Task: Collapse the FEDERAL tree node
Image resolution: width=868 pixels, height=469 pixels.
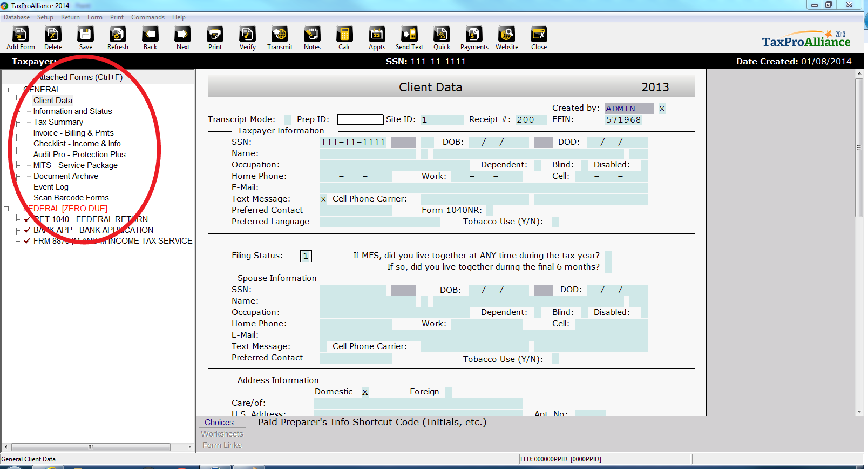Action: [x=6, y=209]
